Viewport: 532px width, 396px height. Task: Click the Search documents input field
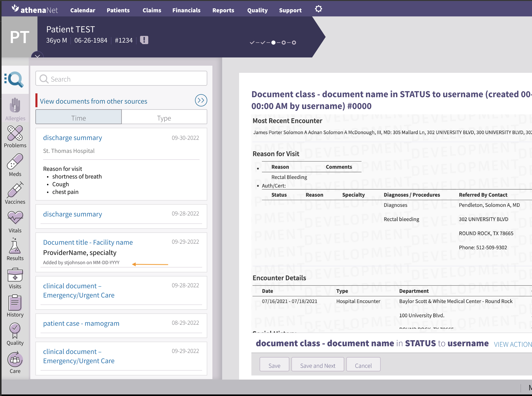tap(121, 78)
